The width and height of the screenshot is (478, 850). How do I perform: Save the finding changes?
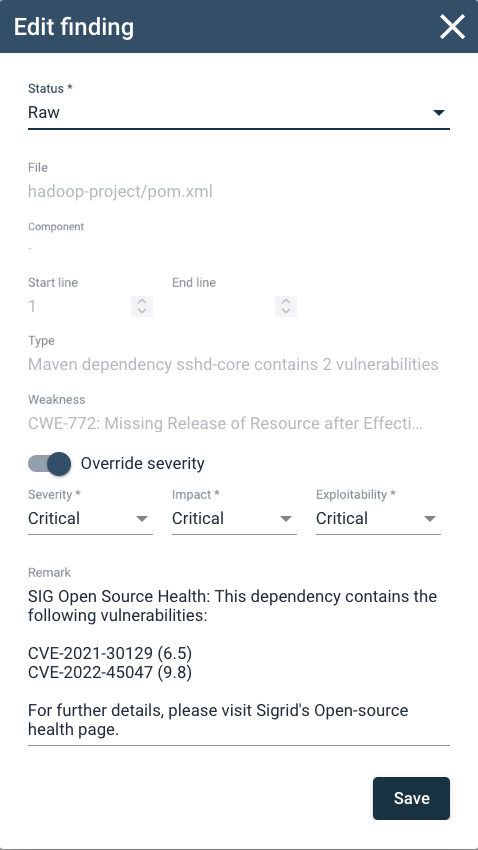click(411, 798)
